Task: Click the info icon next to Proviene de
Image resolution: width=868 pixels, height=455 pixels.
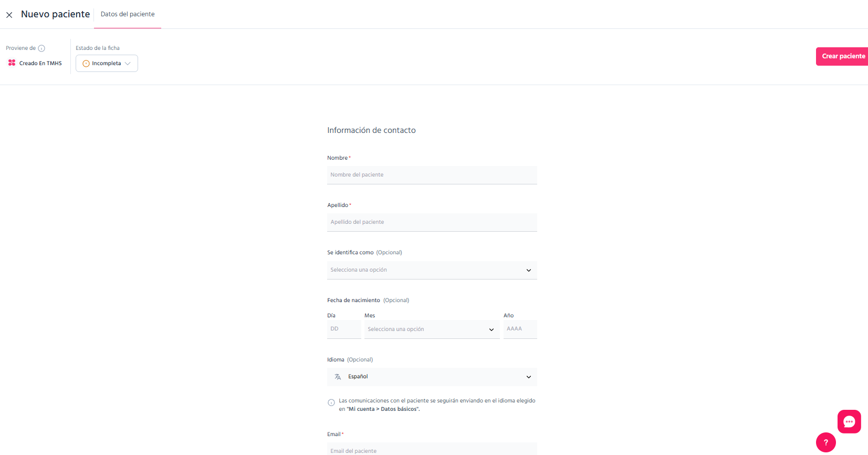Action: click(41, 48)
